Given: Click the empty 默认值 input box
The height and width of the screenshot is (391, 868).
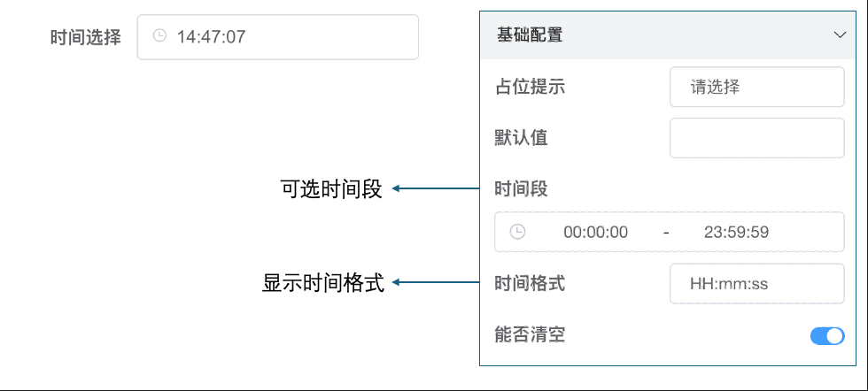Looking at the screenshot, I should [x=756, y=138].
